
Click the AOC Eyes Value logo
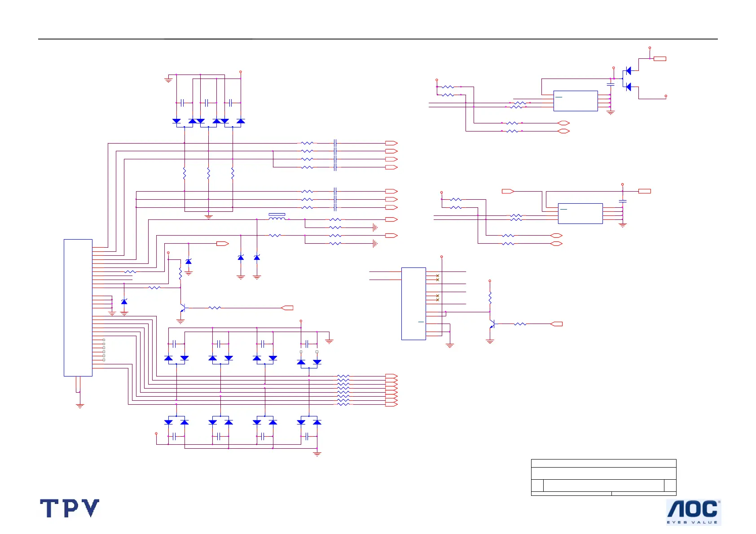click(x=694, y=512)
